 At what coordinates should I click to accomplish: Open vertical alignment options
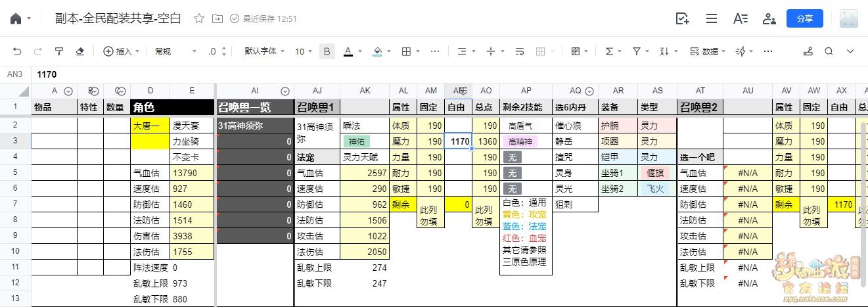[490, 51]
